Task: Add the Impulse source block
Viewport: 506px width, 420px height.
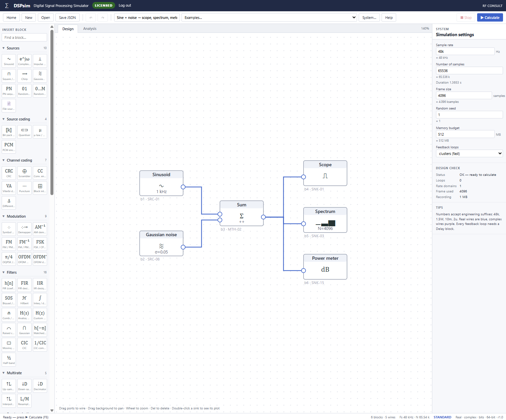Action: [x=40, y=61]
